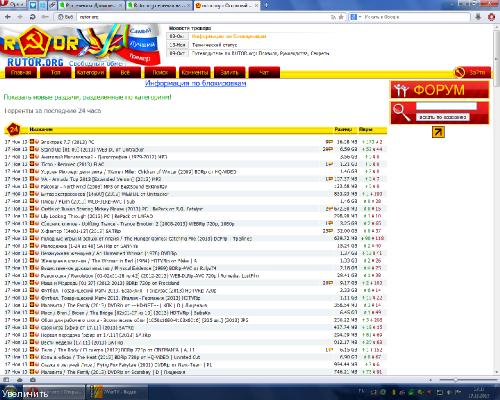
Task: Open the The Hunger Games Catching Fire torrent
Action: (146, 238)
